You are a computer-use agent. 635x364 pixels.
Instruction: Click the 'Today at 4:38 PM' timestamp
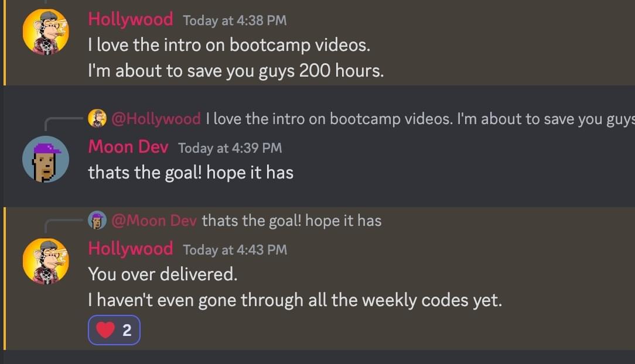235,20
